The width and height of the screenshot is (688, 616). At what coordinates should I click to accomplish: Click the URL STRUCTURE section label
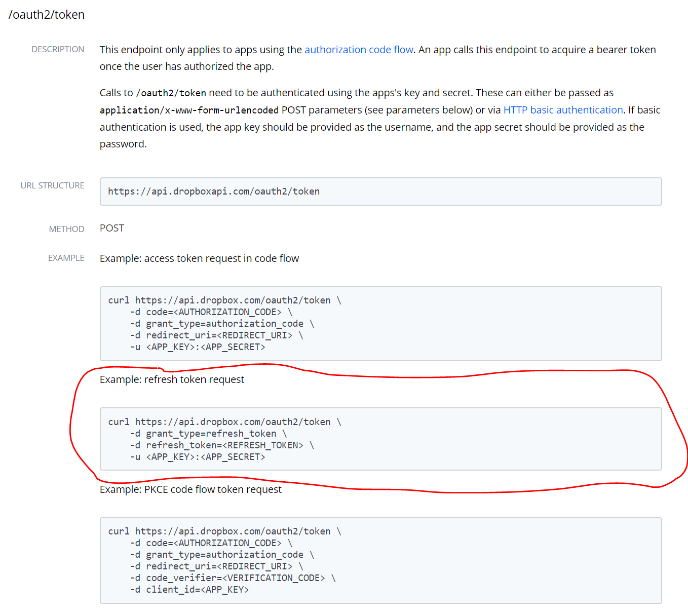pyautogui.click(x=52, y=185)
